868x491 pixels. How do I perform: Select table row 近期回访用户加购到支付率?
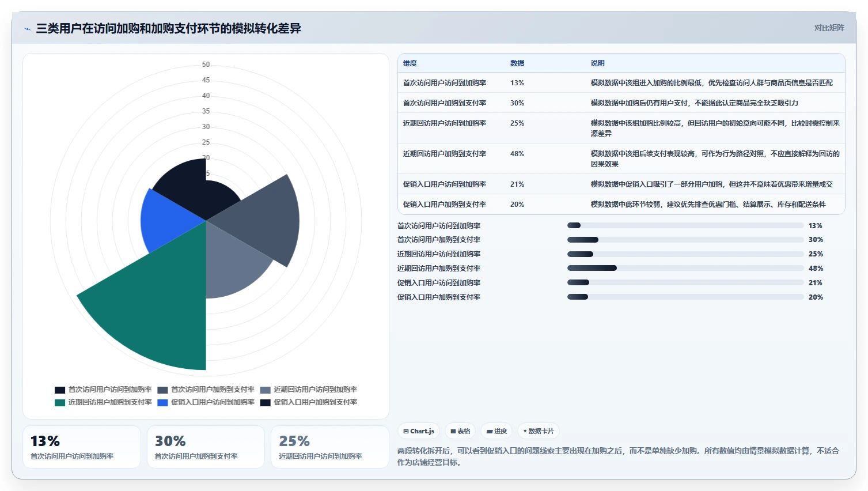click(x=621, y=159)
